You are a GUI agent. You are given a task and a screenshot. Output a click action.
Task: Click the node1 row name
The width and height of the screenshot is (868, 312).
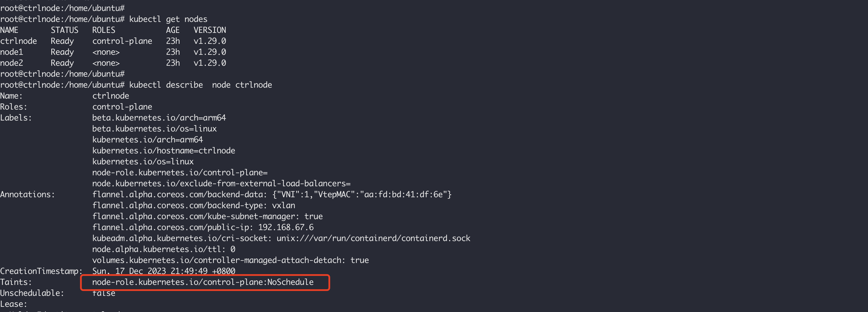pyautogui.click(x=12, y=52)
